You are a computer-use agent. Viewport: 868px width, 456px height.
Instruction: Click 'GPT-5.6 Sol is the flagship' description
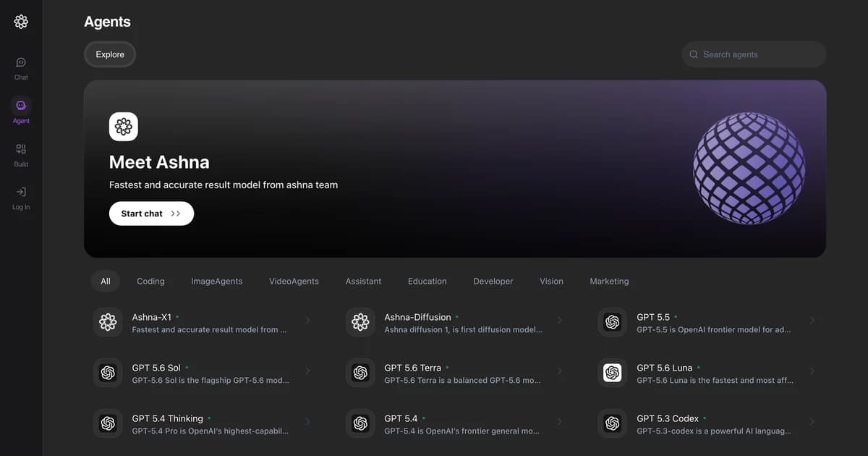click(210, 380)
